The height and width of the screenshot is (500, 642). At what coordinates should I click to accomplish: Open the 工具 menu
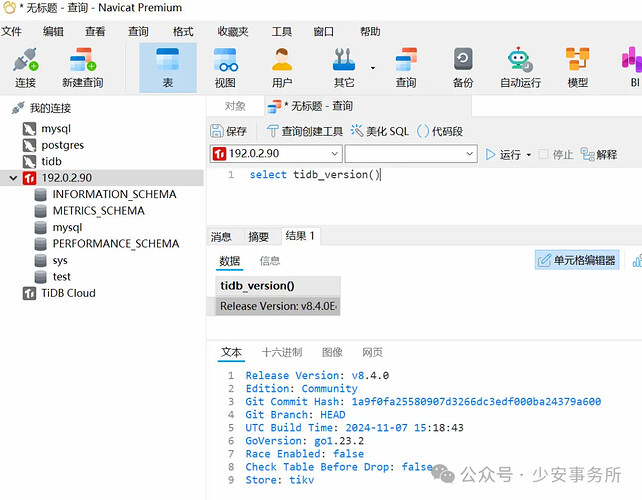point(282,32)
